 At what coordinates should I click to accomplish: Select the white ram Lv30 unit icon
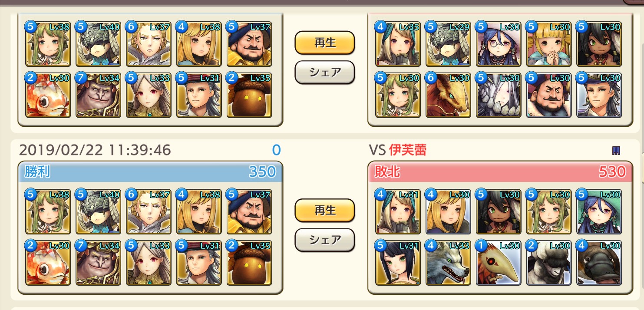coord(549,263)
